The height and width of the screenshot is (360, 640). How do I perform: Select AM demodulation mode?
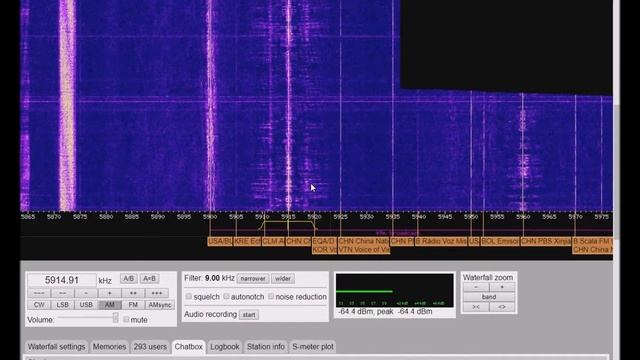pyautogui.click(x=109, y=305)
